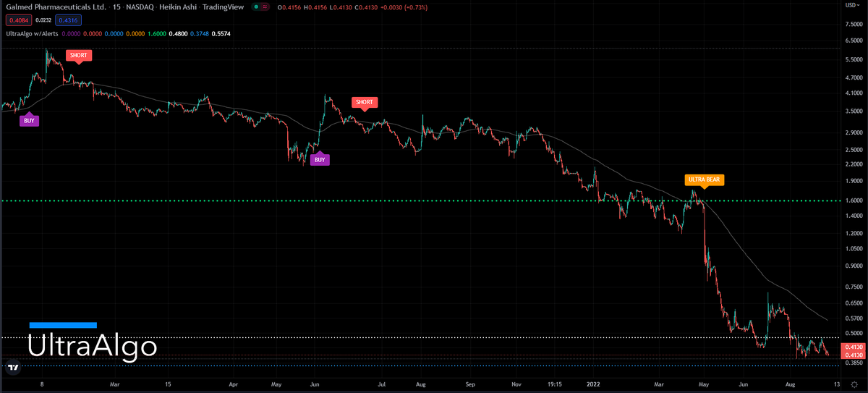Screen dimensions: 868x393
Task: Click the 4.1000 price axis label
Action: [x=854, y=93]
